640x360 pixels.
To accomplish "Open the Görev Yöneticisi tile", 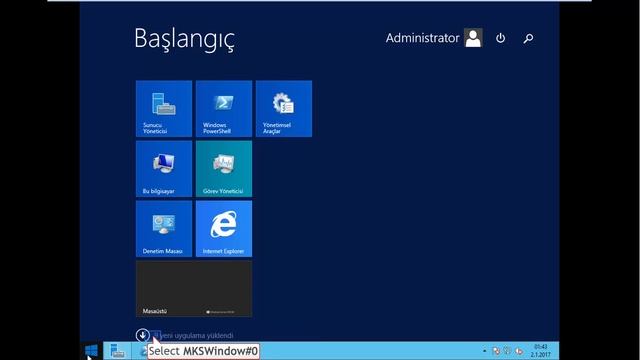I will 224,169.
